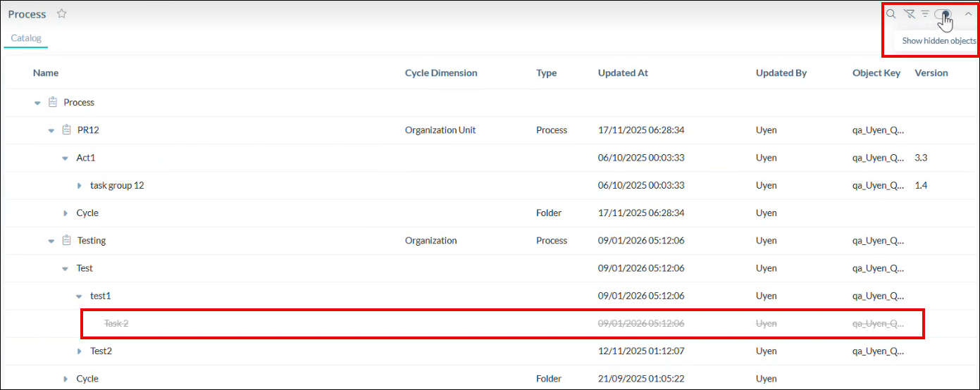Star the Process page as favorite
This screenshot has width=980, height=390.
[62, 14]
